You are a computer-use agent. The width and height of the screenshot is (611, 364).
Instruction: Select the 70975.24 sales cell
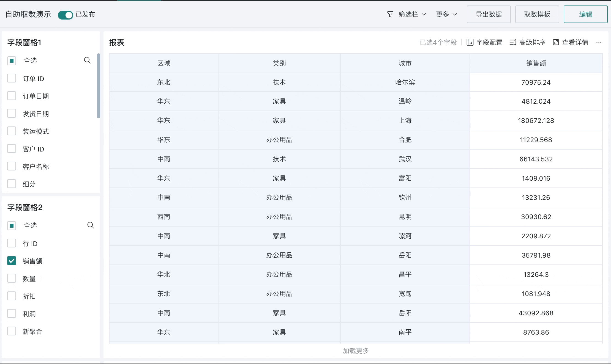pyautogui.click(x=536, y=82)
